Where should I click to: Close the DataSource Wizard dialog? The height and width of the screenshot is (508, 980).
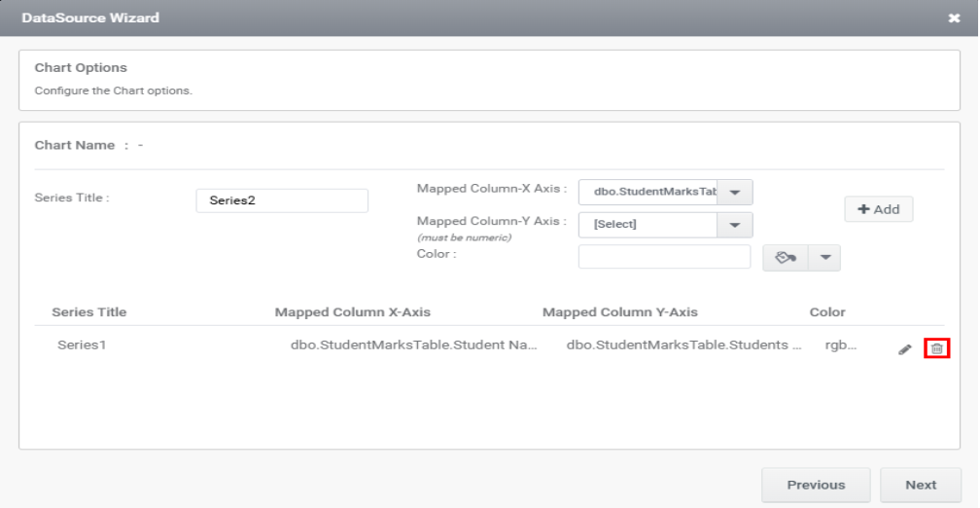[954, 18]
